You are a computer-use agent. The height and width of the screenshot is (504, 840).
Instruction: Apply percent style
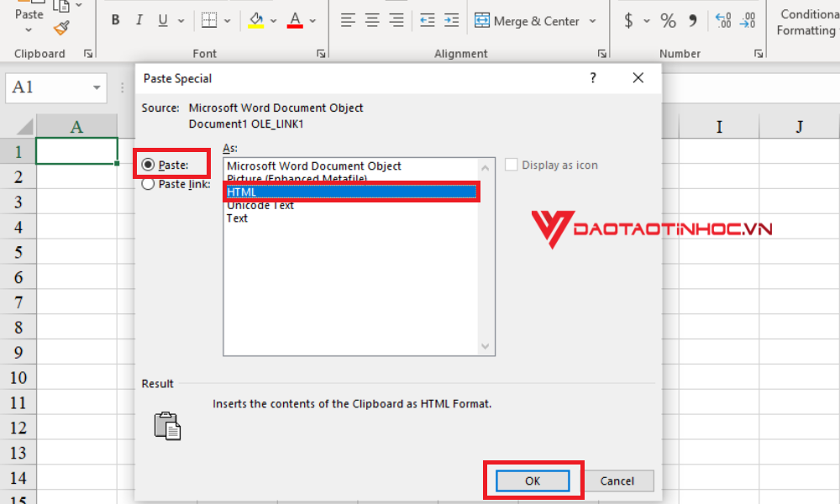[668, 20]
